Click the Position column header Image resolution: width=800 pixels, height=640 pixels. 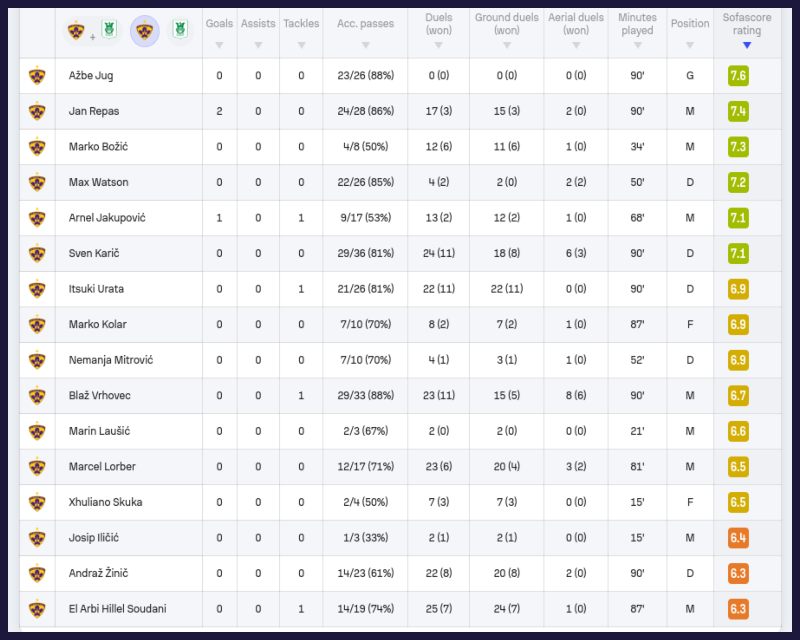tap(690, 24)
